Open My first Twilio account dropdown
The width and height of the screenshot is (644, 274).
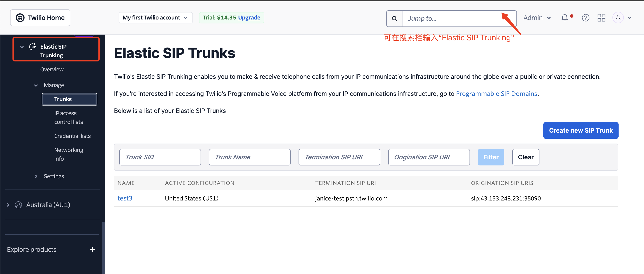155,18
